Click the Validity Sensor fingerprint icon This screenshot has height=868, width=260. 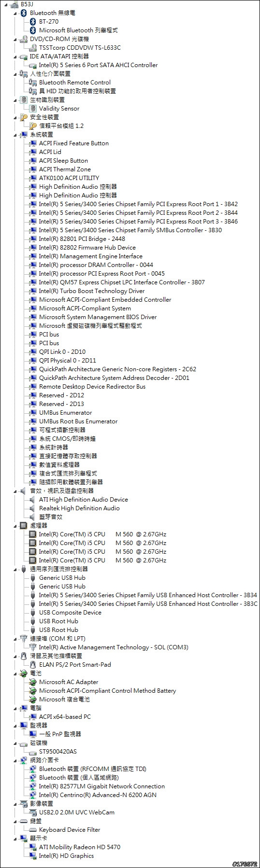tap(33, 109)
